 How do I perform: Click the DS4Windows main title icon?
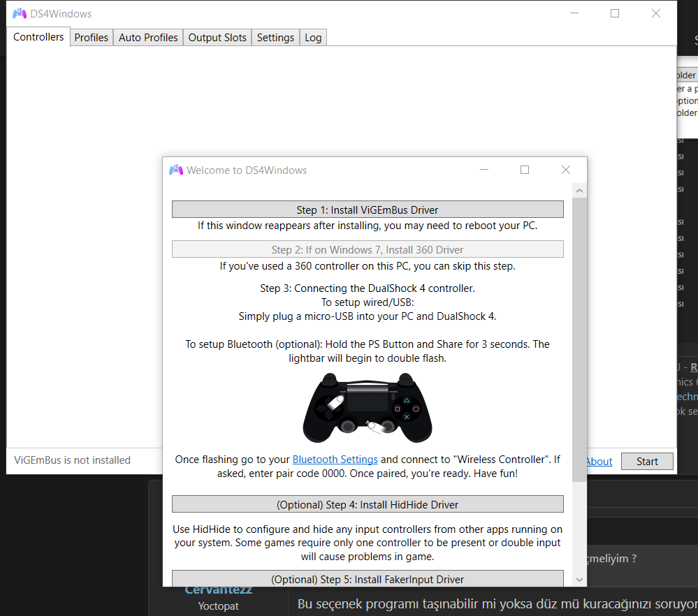(20, 14)
